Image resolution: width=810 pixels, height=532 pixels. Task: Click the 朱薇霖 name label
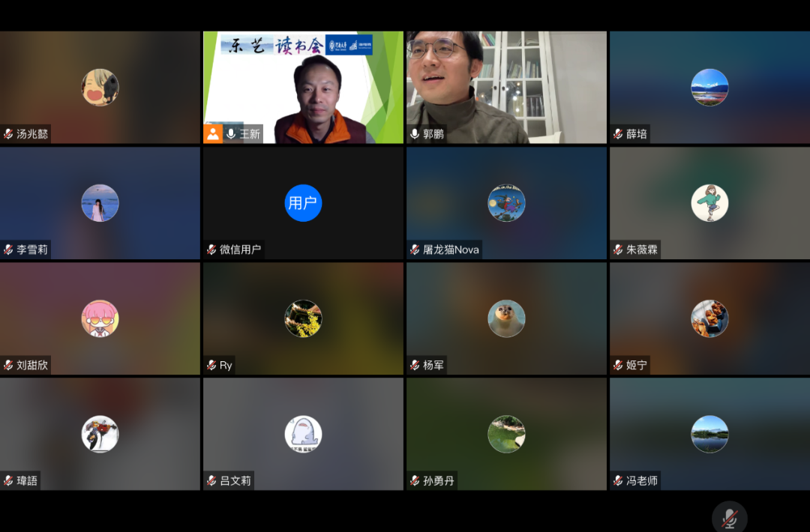click(x=642, y=250)
